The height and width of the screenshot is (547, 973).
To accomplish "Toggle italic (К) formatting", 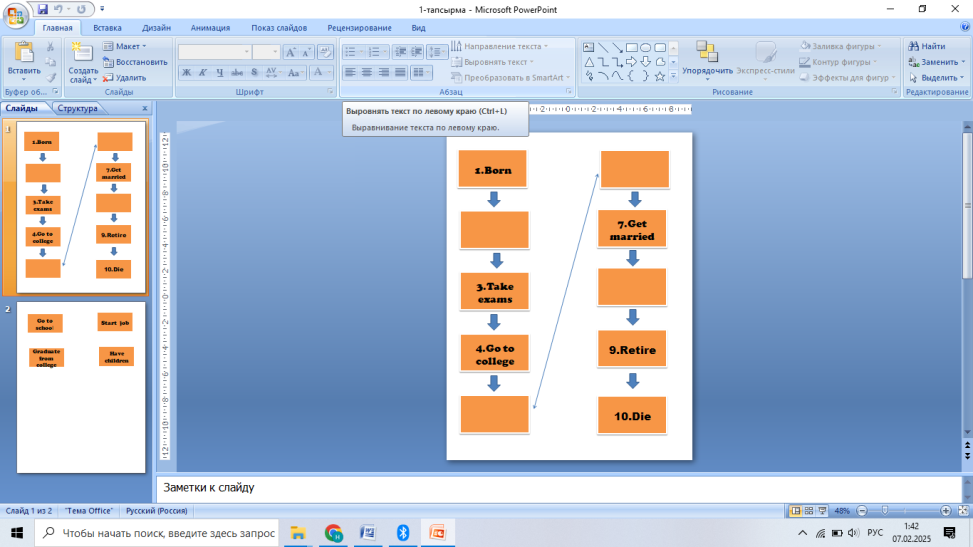I will pos(203,72).
